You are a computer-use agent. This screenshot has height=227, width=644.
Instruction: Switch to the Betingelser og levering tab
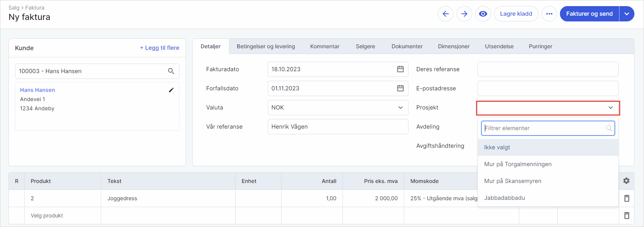point(266,46)
